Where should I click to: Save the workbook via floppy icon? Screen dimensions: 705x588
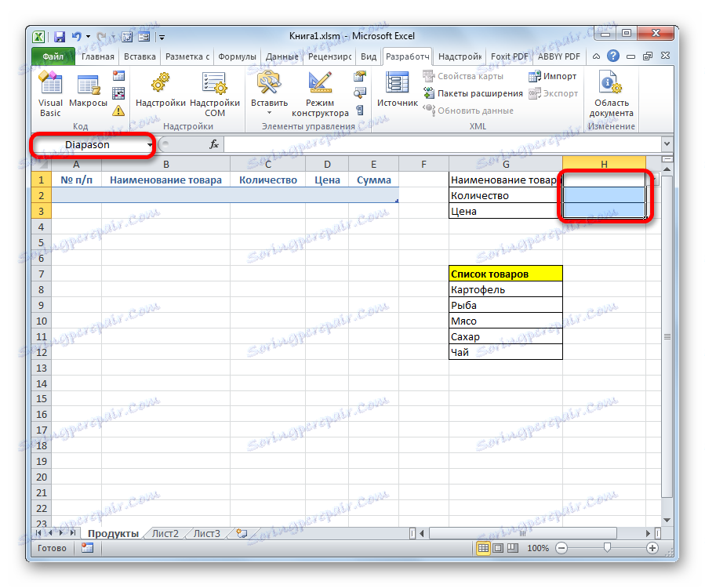[60, 37]
